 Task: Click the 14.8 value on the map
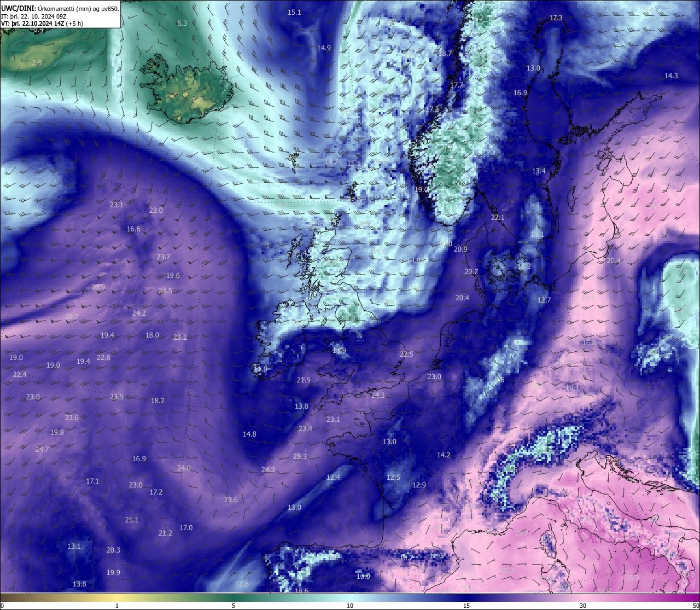pyautogui.click(x=249, y=434)
